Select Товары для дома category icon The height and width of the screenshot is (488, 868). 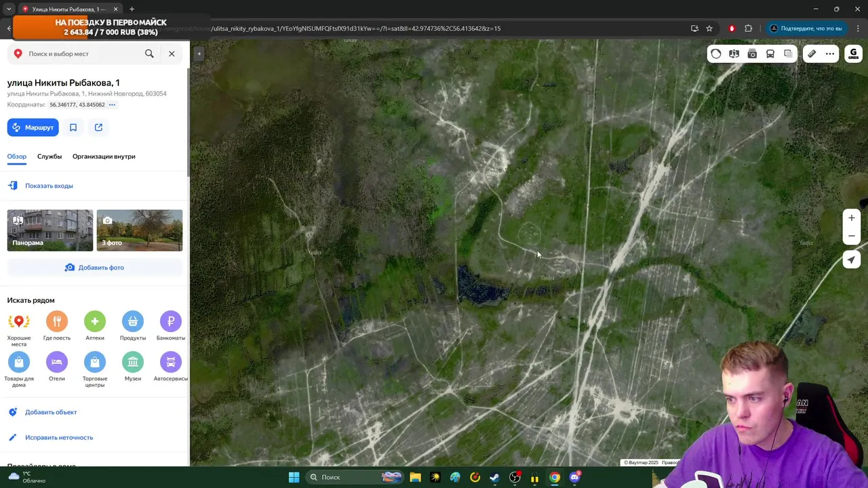(x=19, y=362)
